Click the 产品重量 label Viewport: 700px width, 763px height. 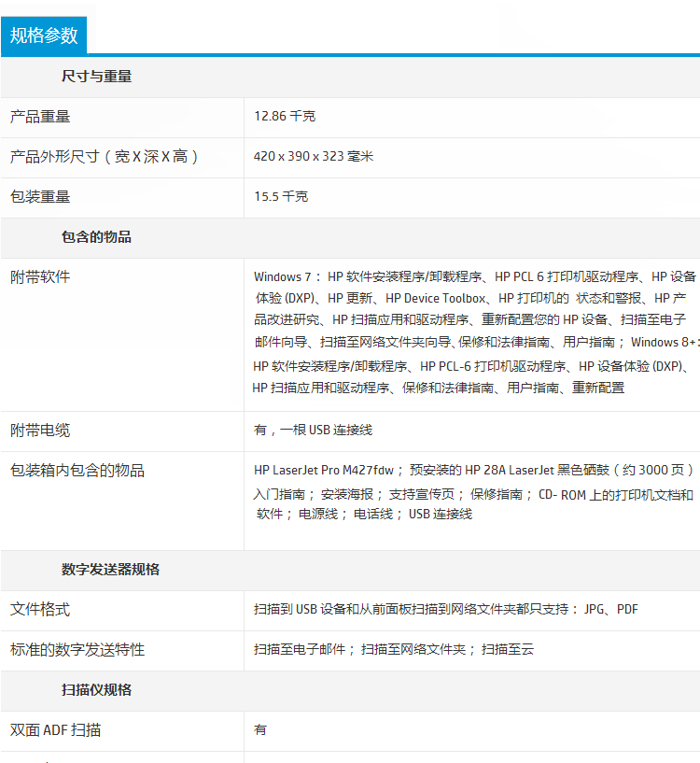(40, 117)
